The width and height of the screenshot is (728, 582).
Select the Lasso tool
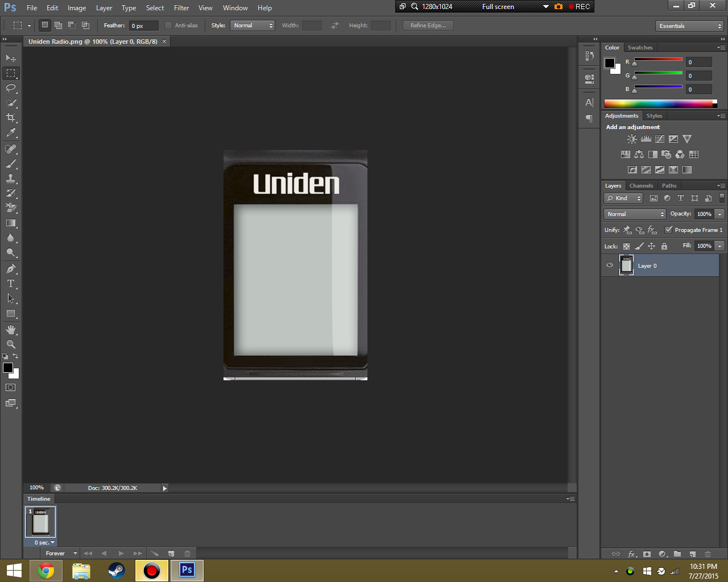point(11,88)
